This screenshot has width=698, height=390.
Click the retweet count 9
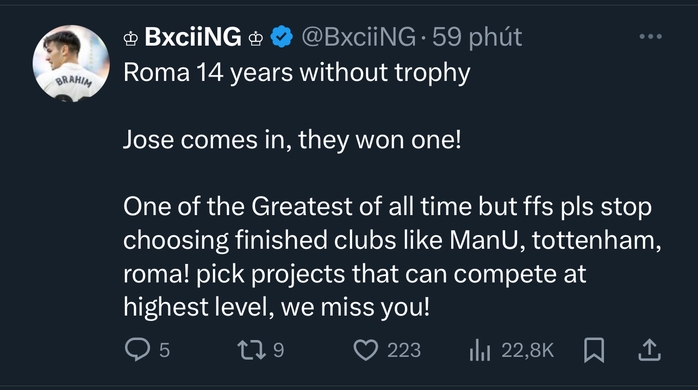coord(278,350)
